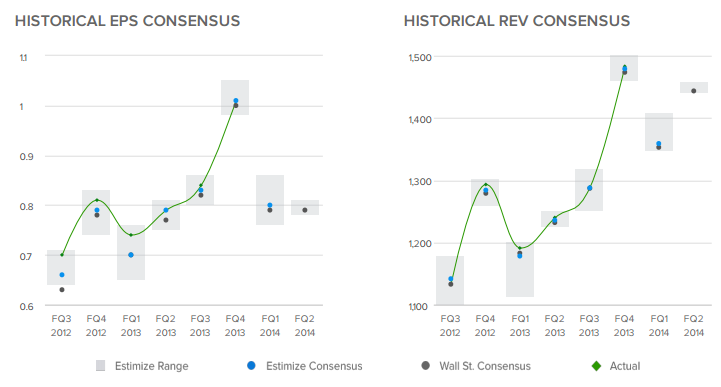Click EPS y-axis value 0.6
This screenshot has width=721, height=387.
pos(26,307)
